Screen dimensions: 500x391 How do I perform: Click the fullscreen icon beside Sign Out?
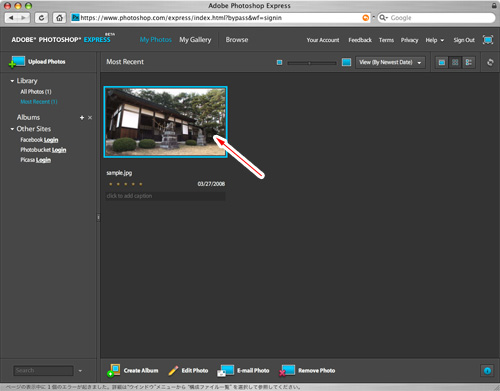pyautogui.click(x=488, y=40)
